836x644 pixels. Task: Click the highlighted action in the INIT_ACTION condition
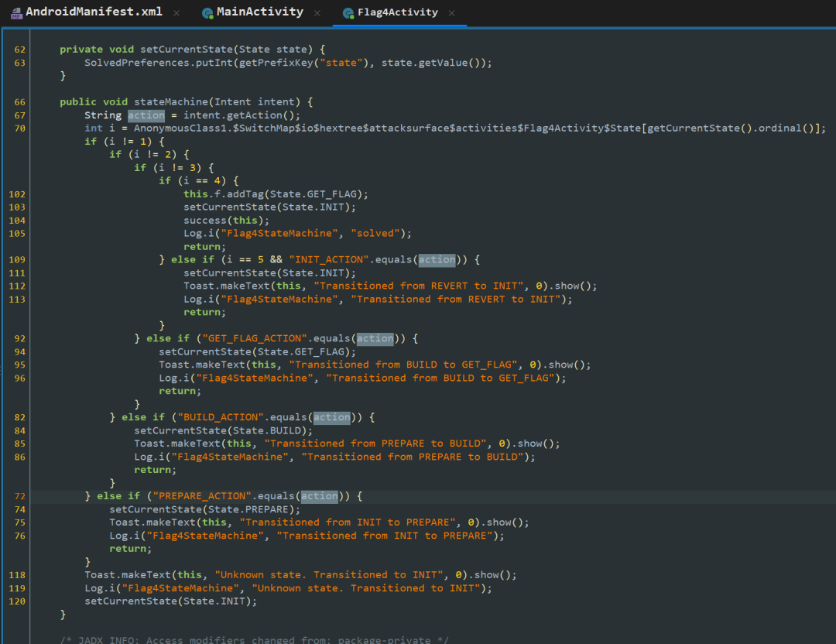(437, 259)
